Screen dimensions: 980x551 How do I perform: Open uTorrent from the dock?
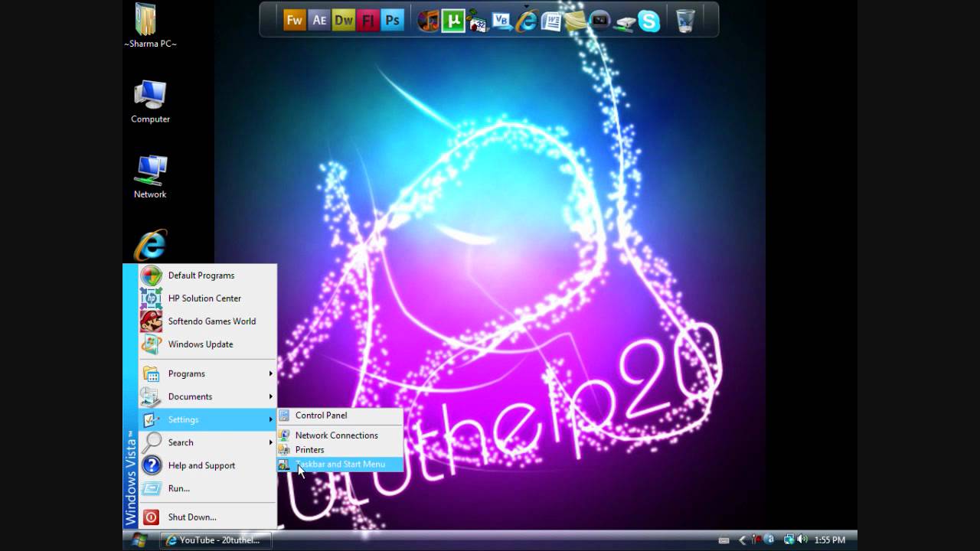point(453,21)
